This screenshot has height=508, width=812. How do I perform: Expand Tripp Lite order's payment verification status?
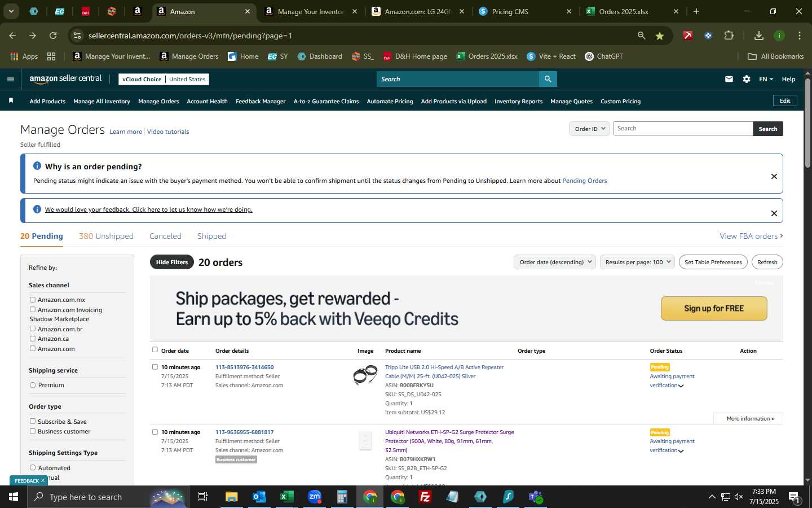tap(681, 386)
